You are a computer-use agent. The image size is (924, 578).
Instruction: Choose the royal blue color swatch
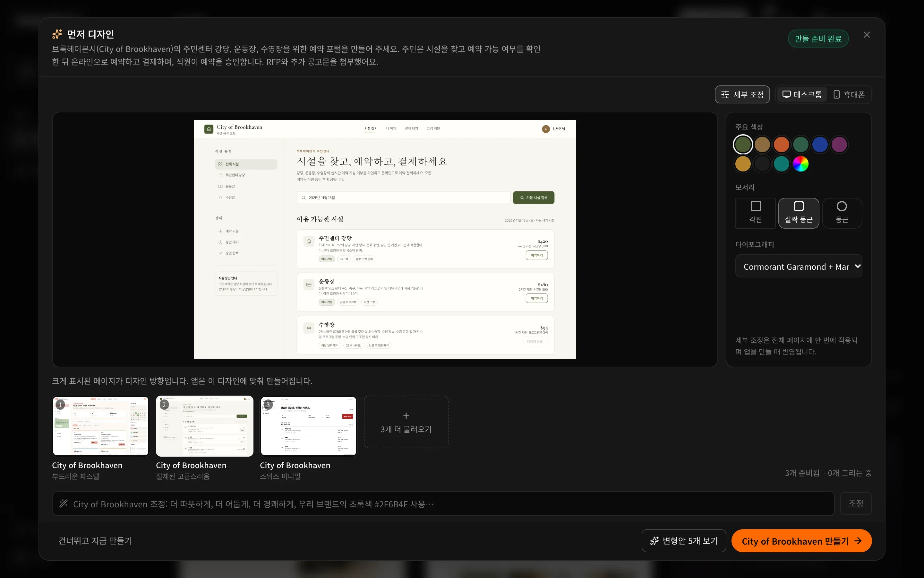(820, 144)
